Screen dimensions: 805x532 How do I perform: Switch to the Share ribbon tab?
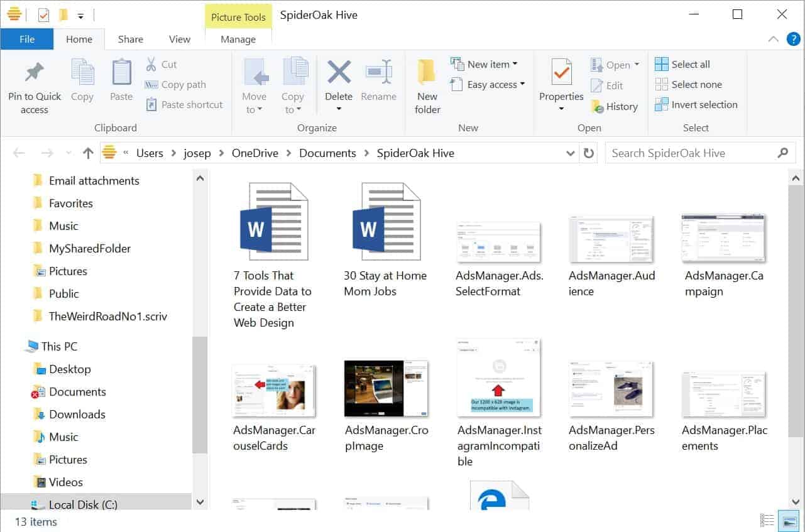[x=131, y=39]
